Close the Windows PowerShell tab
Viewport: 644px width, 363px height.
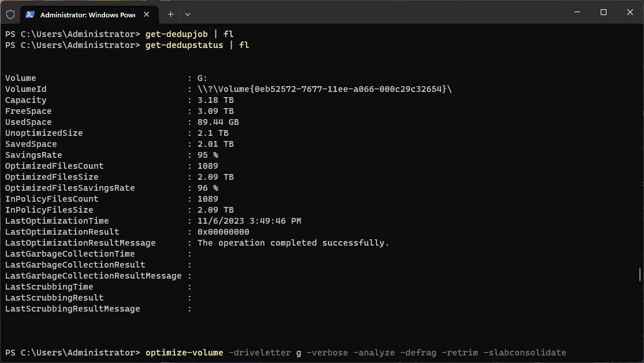[x=148, y=14]
